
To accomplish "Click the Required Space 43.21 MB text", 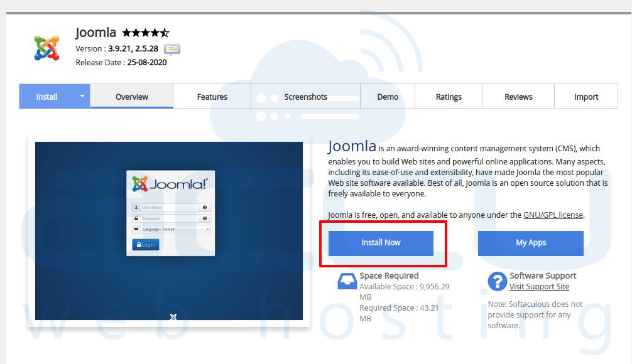I will tap(399, 313).
